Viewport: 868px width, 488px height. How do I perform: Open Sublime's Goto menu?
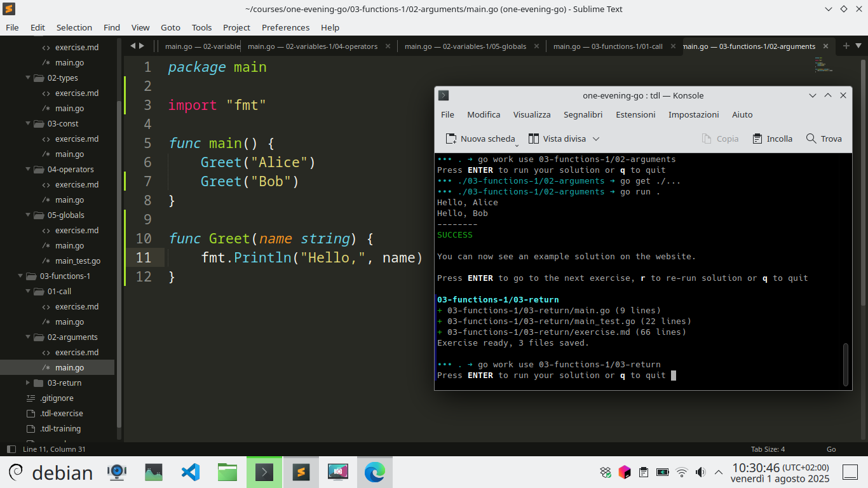(170, 27)
